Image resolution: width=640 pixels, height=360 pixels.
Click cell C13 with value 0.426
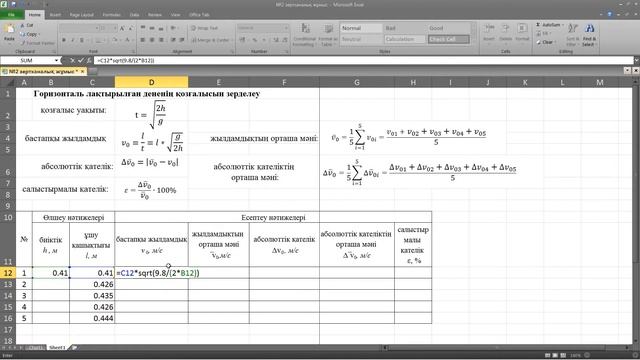coord(92,284)
